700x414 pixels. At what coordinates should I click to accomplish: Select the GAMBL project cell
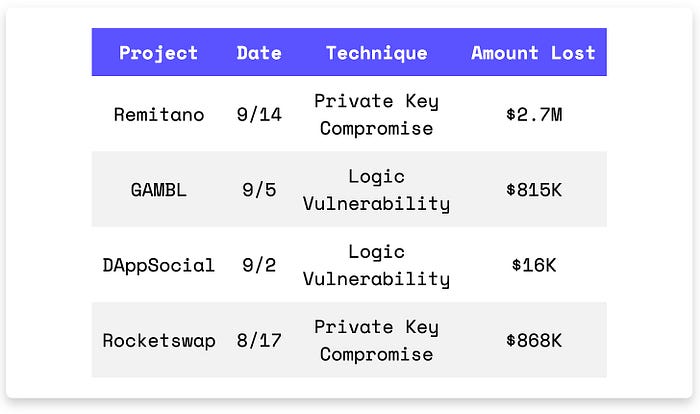(x=158, y=190)
